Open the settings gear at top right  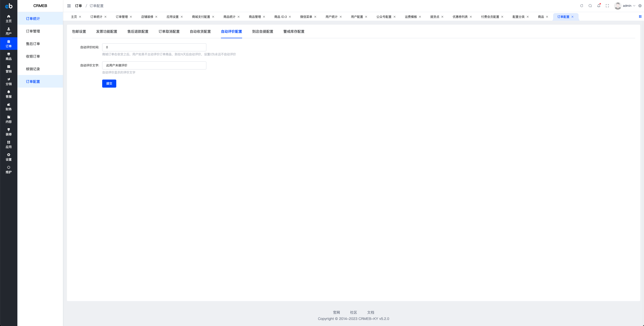point(640,6)
